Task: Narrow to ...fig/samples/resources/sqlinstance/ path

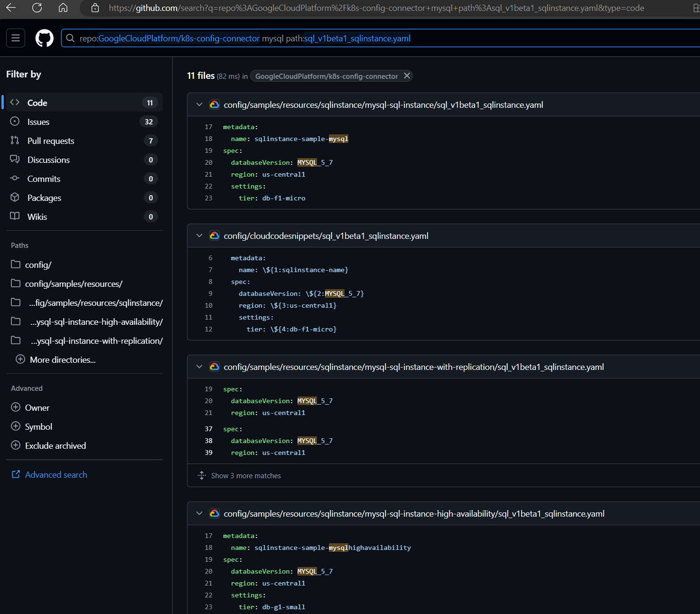Action: (96, 303)
